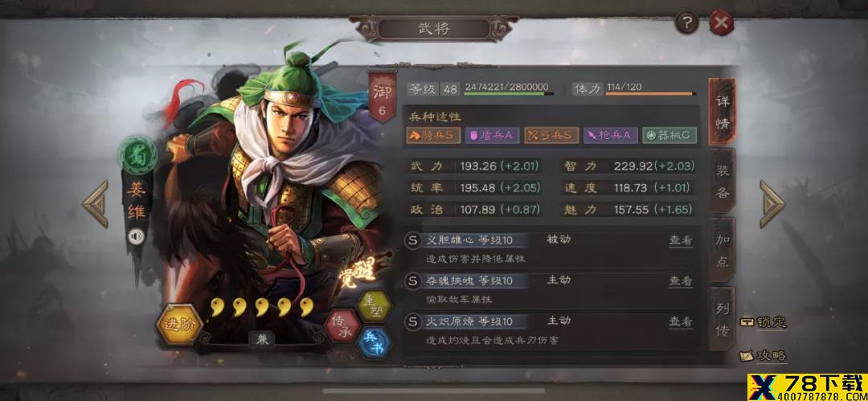
Task: Go to the next general with right arrow
Action: [x=771, y=204]
